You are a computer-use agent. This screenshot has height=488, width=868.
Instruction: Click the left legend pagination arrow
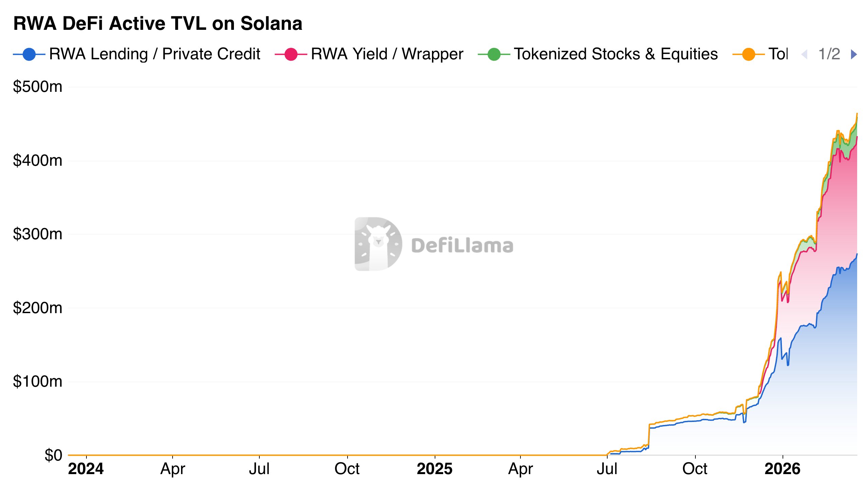(804, 54)
